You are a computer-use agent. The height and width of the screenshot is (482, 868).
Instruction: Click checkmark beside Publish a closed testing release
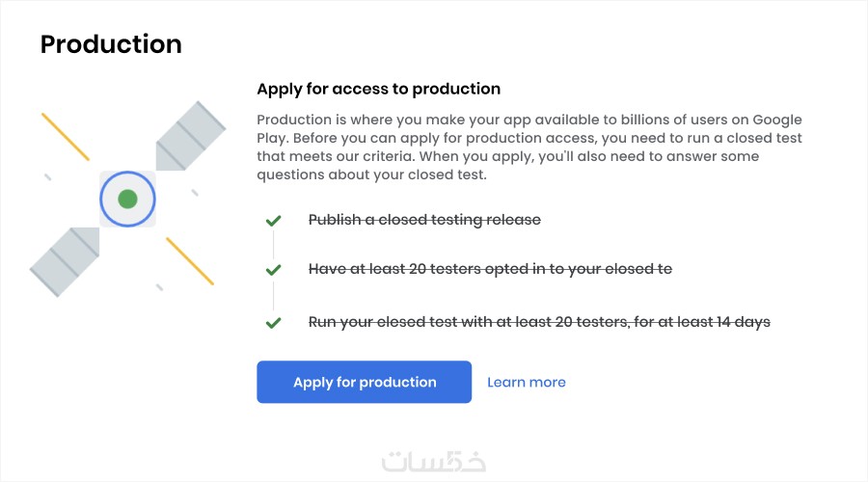click(274, 221)
